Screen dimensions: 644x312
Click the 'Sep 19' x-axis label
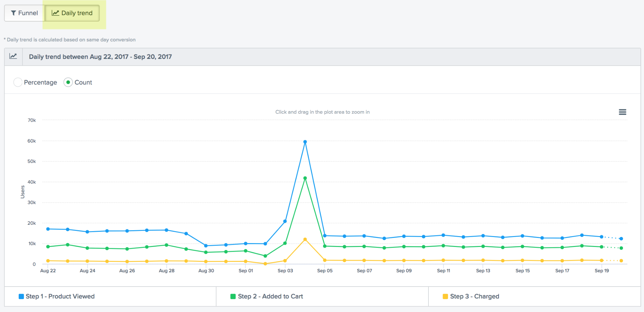602,271
